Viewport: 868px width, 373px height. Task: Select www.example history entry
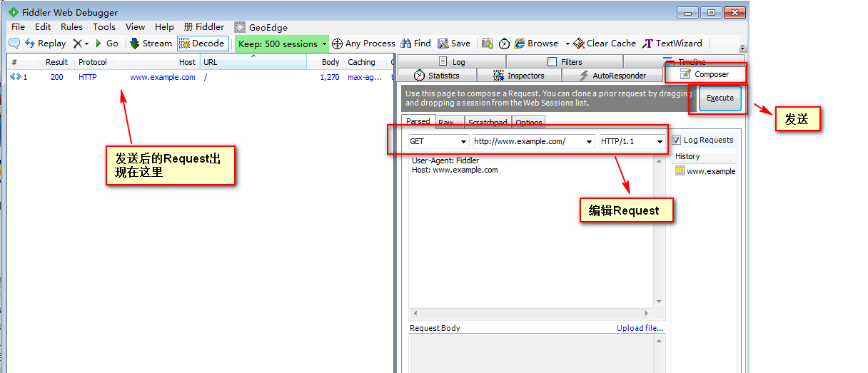click(x=705, y=170)
